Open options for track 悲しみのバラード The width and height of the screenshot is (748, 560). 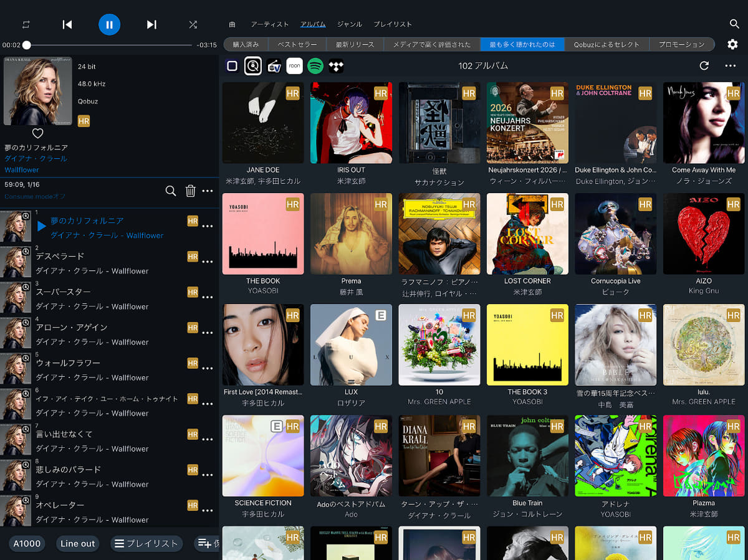208,475
